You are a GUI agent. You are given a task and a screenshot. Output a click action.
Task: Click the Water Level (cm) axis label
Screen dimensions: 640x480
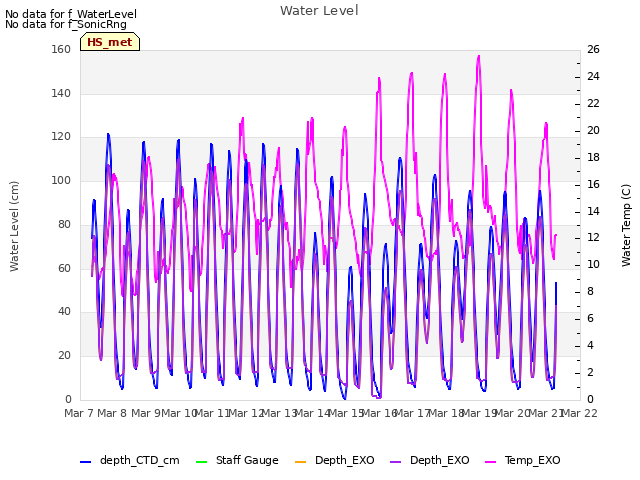tap(14, 226)
